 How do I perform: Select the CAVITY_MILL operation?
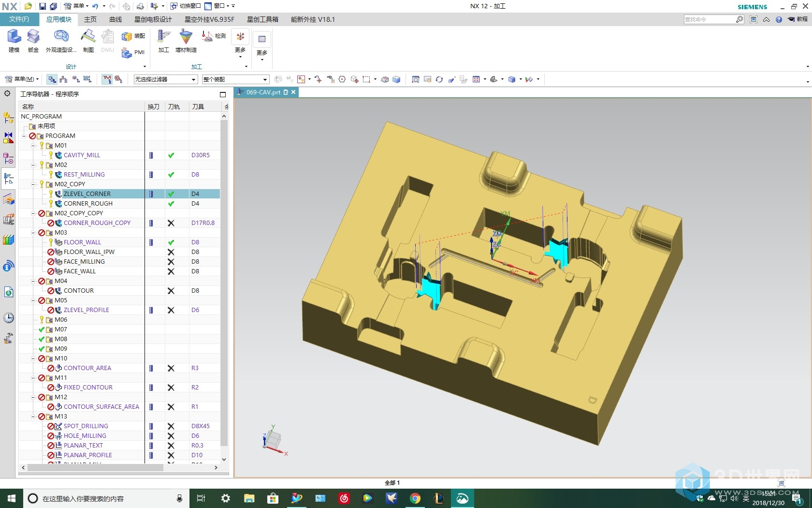82,155
